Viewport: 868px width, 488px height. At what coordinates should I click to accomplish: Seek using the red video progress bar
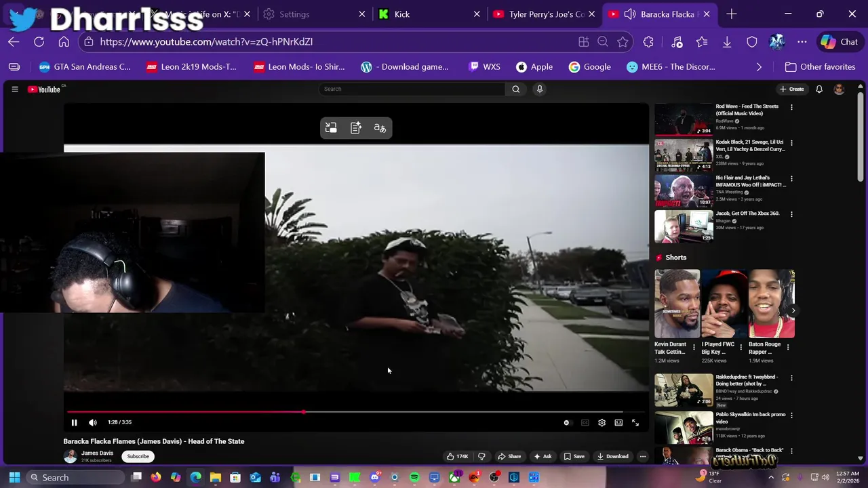355,411
